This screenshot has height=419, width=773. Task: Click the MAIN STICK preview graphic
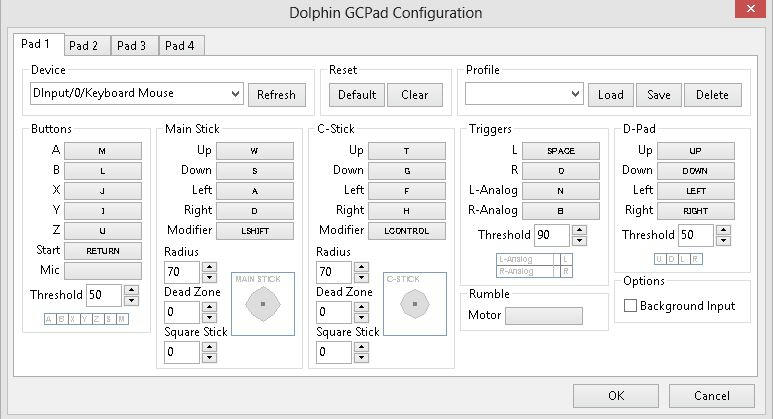point(263,304)
